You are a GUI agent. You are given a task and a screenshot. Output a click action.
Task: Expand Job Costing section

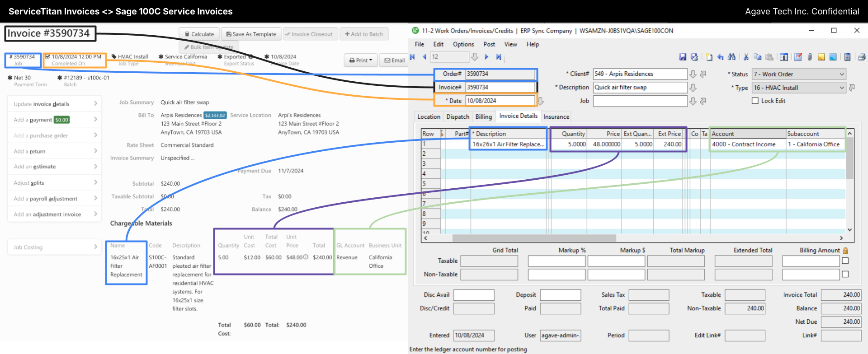point(55,247)
